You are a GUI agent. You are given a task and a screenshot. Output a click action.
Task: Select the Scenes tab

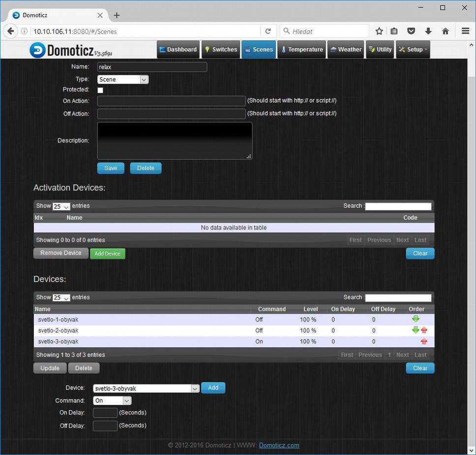(259, 49)
